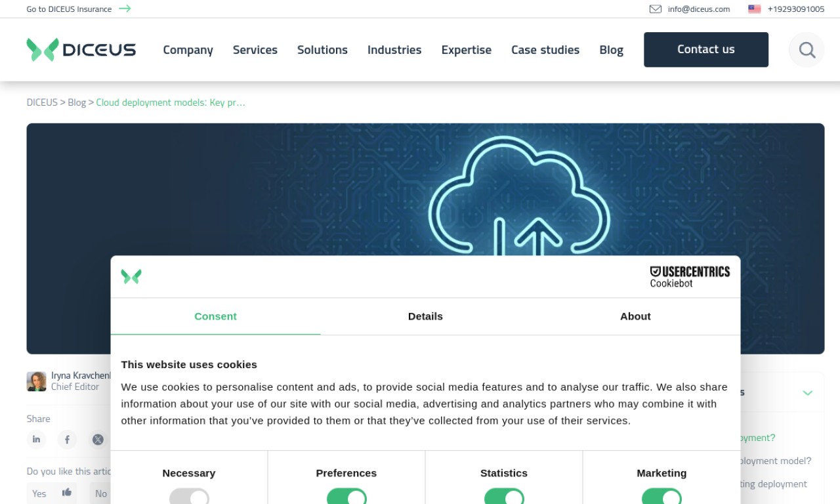Collapse the table of contents chevron

808,392
